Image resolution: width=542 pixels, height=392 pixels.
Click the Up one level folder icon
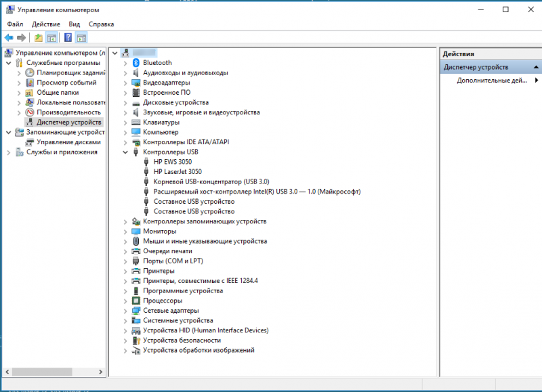[39, 38]
